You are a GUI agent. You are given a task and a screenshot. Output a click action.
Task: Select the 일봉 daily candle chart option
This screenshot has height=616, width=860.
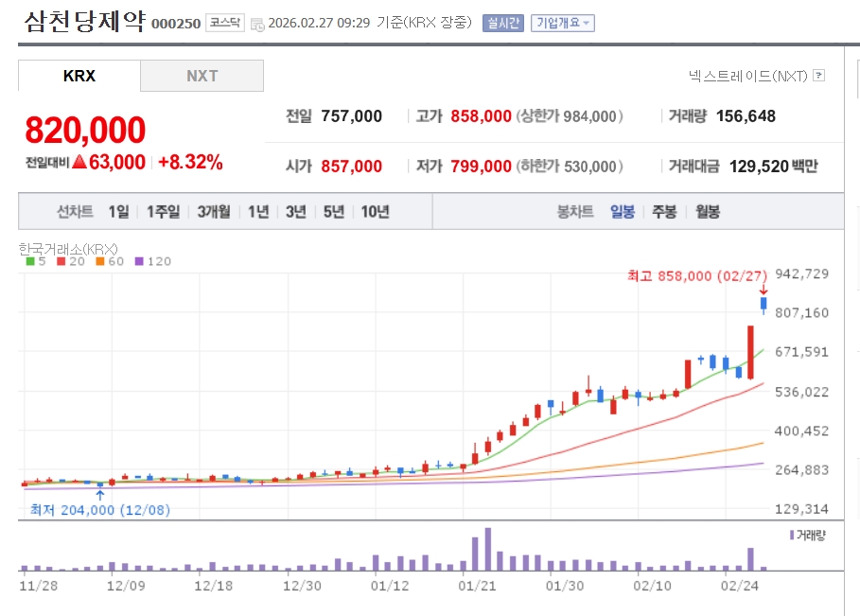623,212
